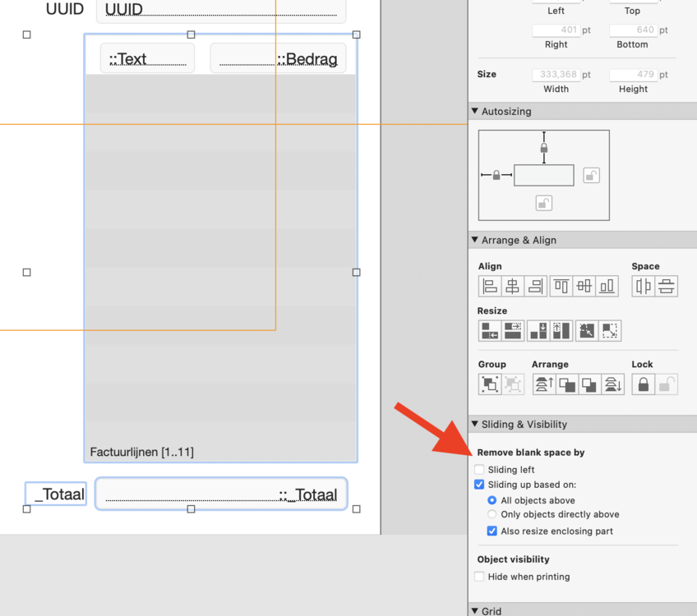Group the selected objects

tap(490, 384)
